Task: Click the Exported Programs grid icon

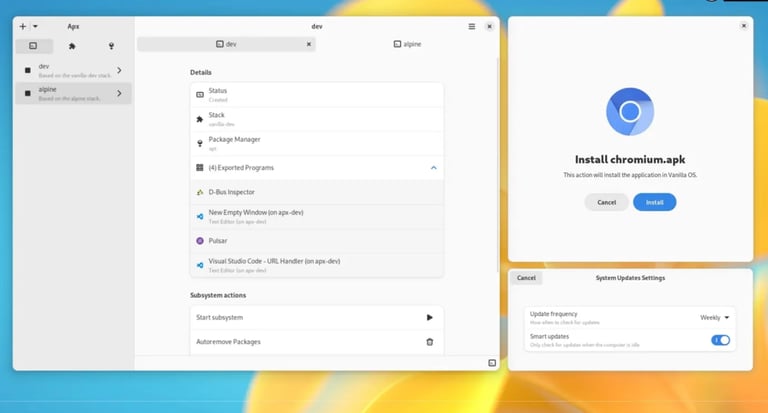Action: pyautogui.click(x=200, y=168)
